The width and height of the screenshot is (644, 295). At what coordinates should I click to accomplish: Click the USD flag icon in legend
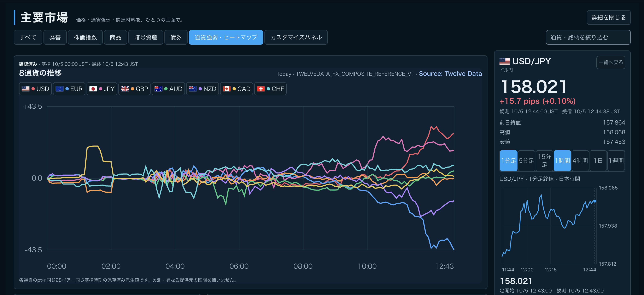pyautogui.click(x=25, y=89)
